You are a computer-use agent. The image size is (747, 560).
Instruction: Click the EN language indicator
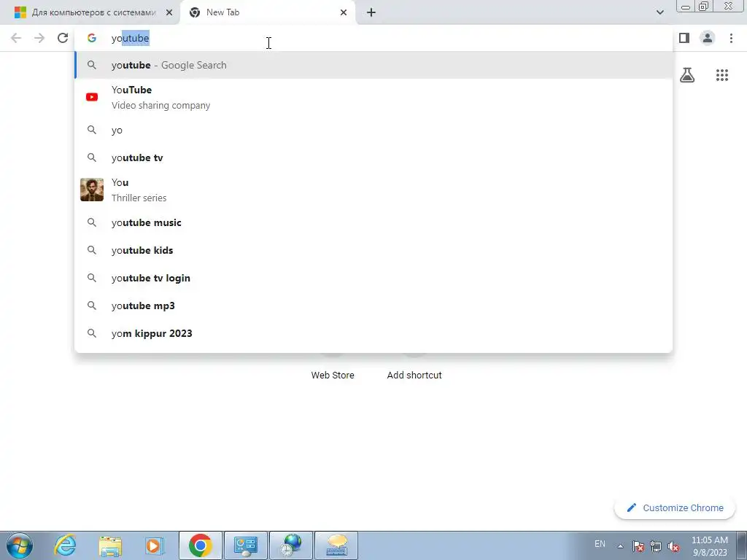point(600,544)
